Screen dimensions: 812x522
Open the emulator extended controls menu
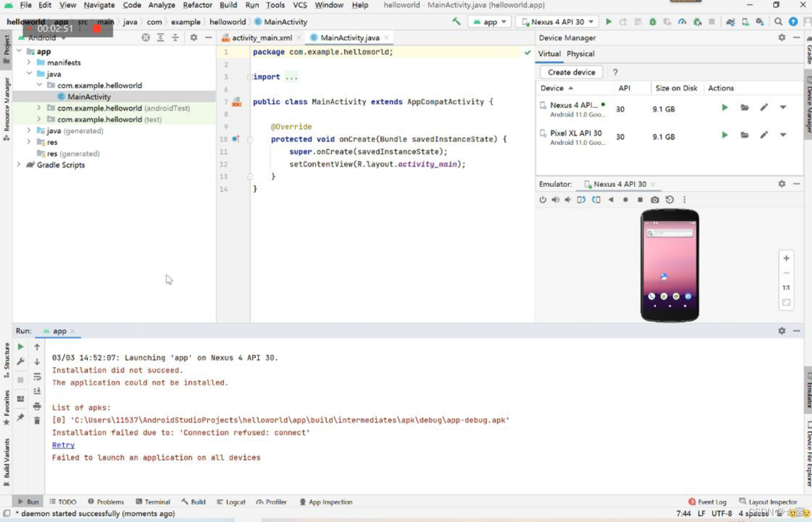(x=684, y=200)
